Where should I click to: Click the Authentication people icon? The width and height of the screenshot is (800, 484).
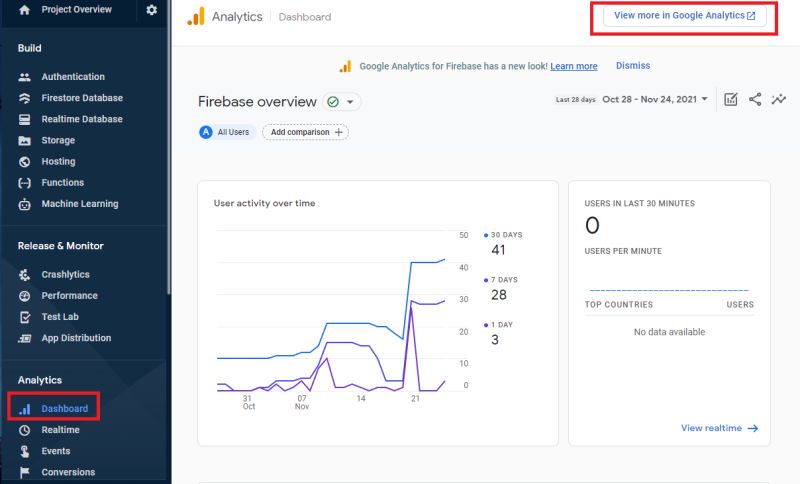24,77
